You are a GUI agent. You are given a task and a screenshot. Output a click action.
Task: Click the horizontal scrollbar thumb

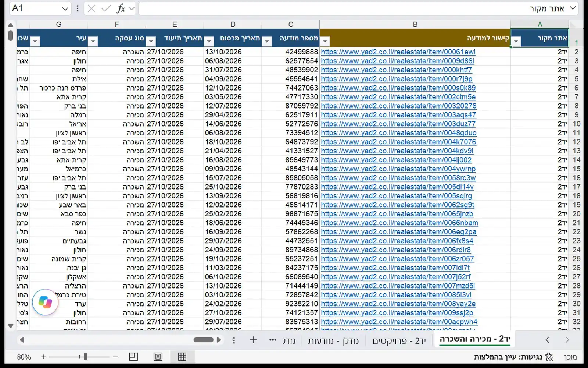tap(203, 340)
